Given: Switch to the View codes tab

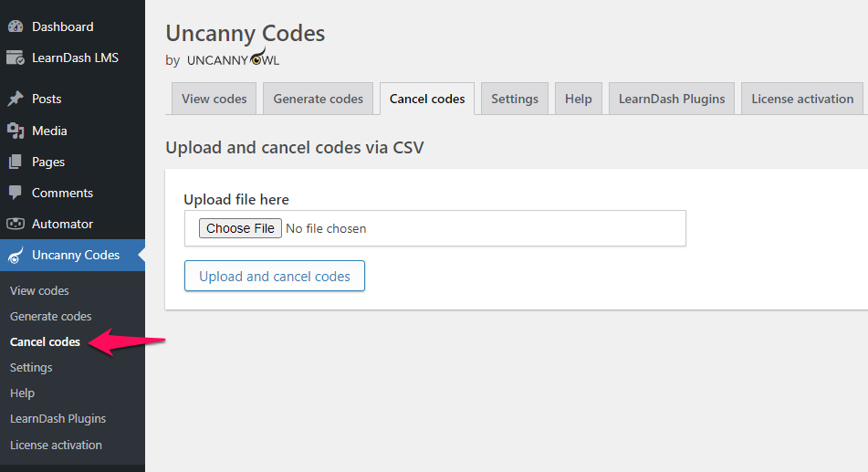Looking at the screenshot, I should [214, 99].
